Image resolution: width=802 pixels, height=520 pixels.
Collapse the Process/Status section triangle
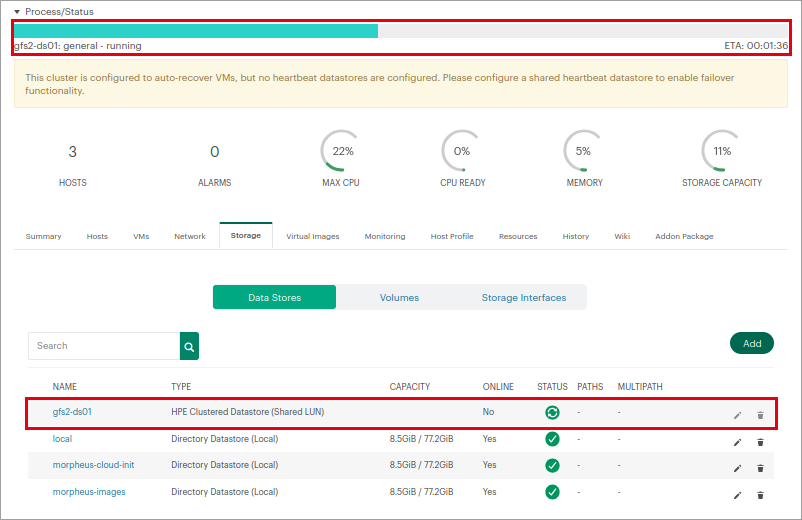coord(17,12)
